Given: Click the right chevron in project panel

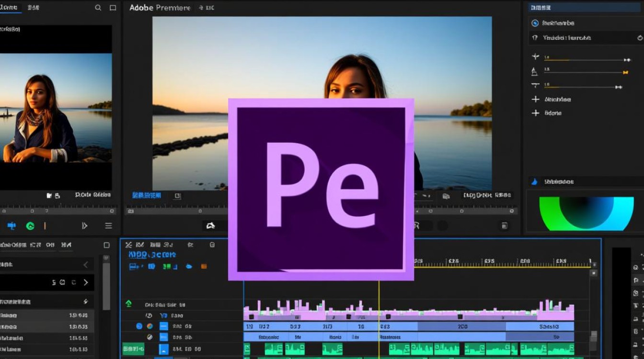Looking at the screenshot, I should pyautogui.click(x=86, y=282).
